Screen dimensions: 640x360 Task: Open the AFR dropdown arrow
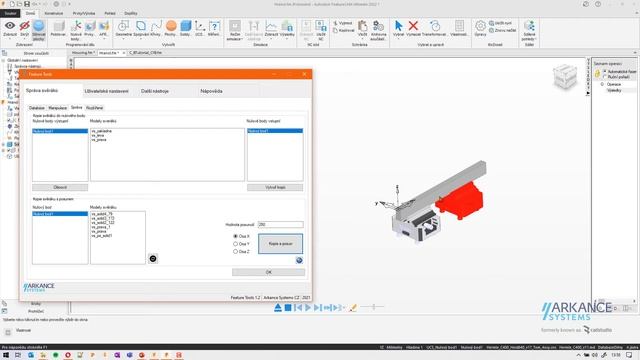point(104,39)
